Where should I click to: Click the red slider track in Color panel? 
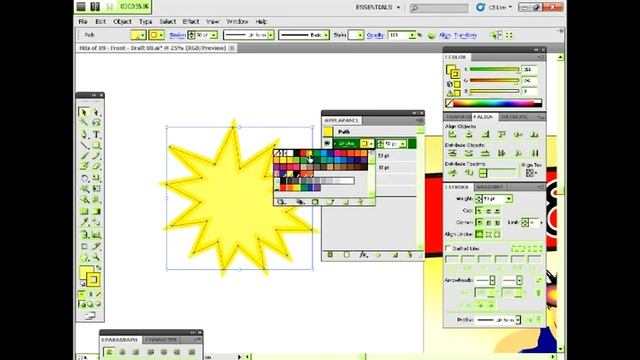pyautogui.click(x=494, y=70)
